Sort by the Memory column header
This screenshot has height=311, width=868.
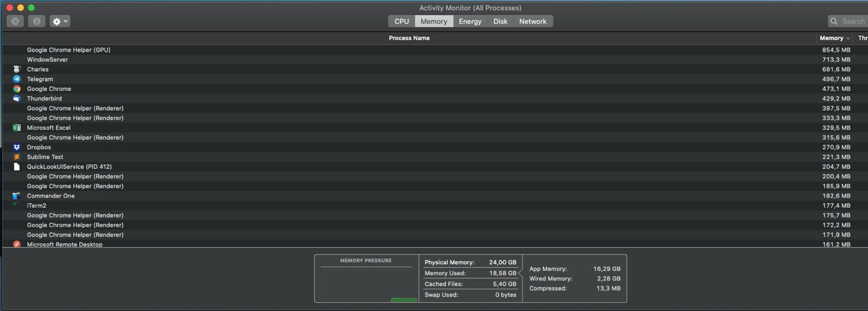(x=835, y=38)
